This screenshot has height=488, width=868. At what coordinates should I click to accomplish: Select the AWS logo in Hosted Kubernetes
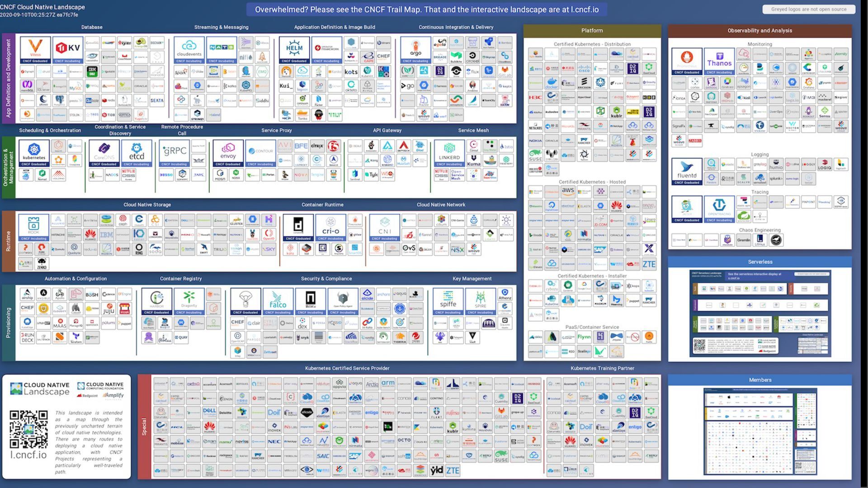(x=568, y=192)
